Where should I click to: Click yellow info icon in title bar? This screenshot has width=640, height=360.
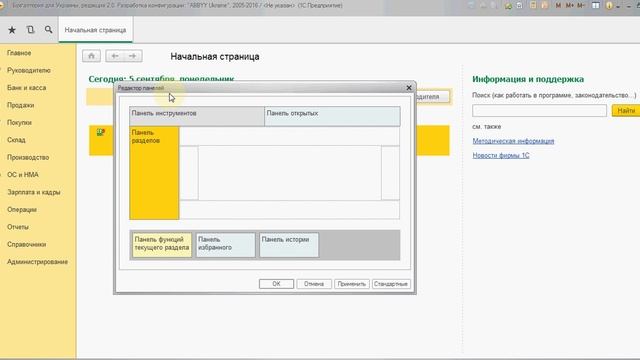coord(609,6)
